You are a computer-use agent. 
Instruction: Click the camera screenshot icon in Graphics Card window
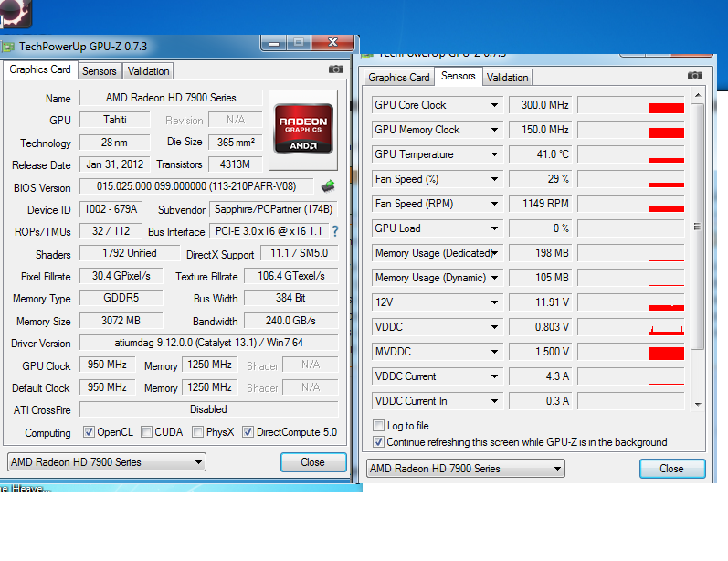[x=335, y=69]
